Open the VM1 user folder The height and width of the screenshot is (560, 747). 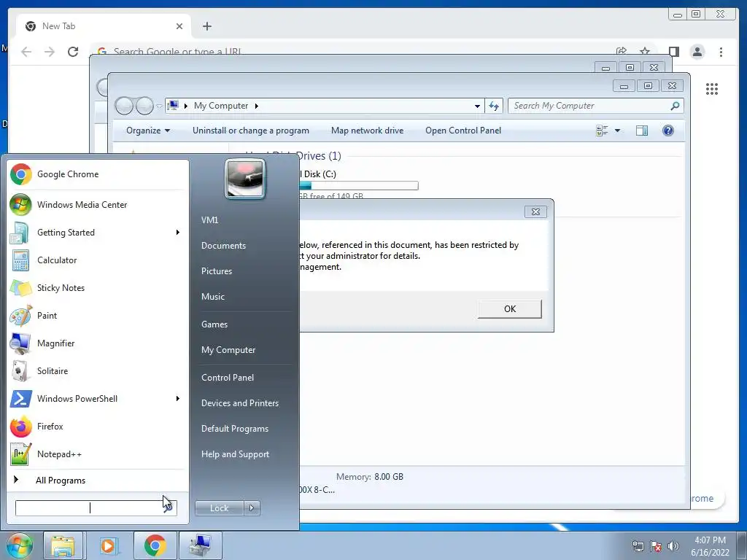(209, 220)
